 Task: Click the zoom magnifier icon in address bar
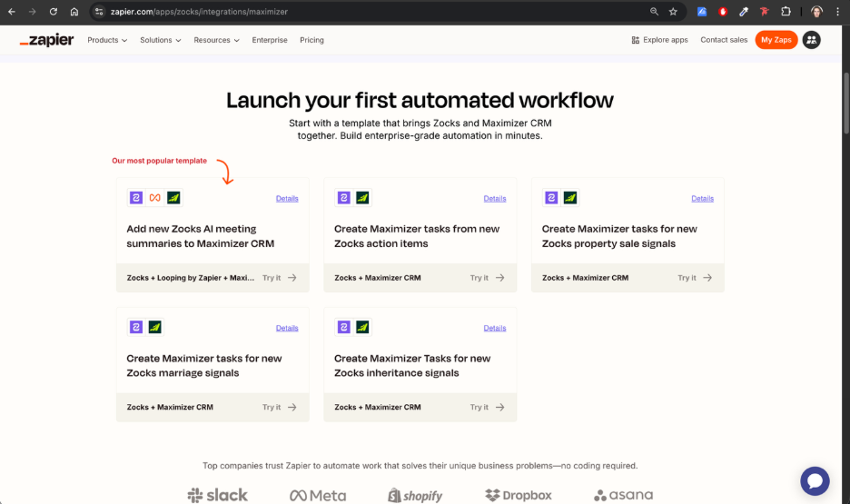[x=655, y=12]
